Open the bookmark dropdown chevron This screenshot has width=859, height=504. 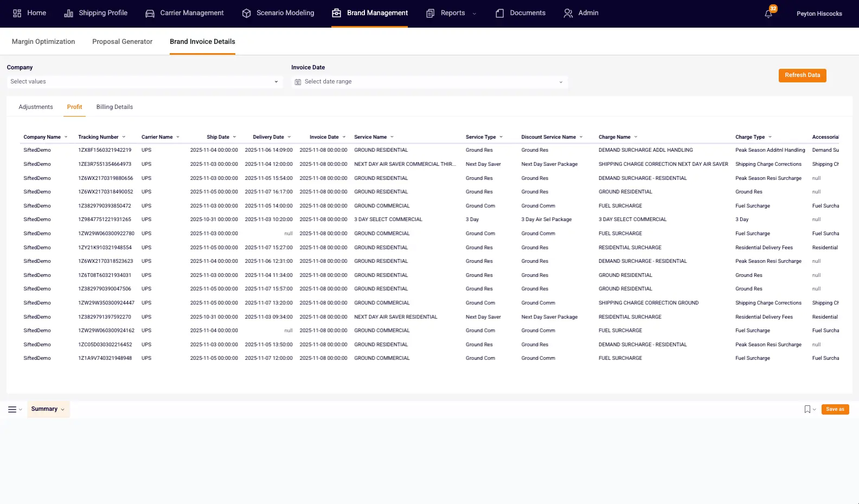[814, 410]
